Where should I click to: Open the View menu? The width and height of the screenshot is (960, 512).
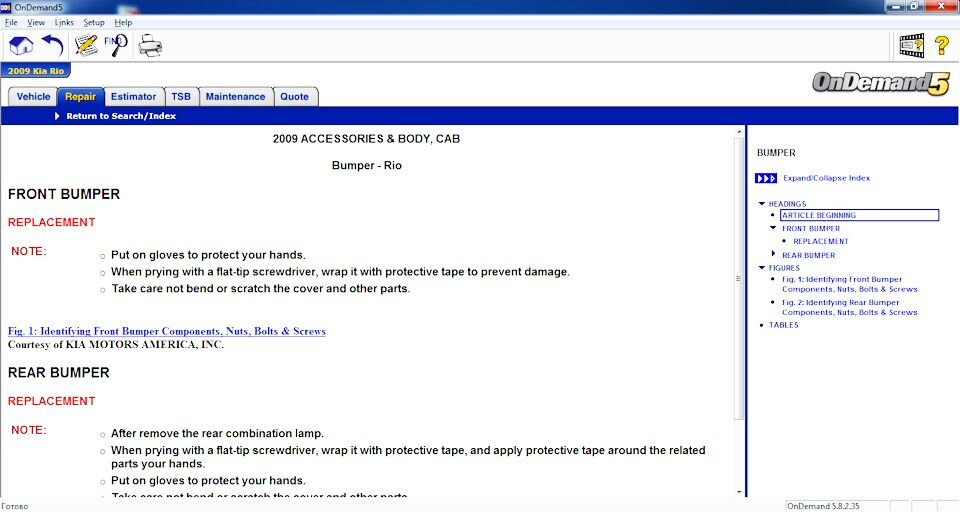36,23
